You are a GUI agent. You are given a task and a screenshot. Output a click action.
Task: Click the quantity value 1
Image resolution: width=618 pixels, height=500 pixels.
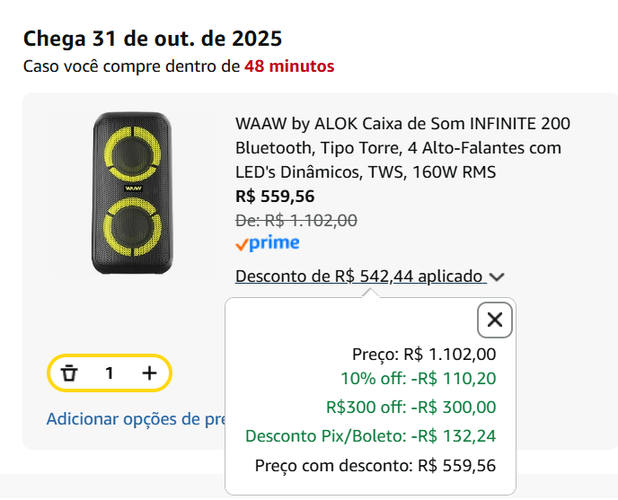coord(109,373)
